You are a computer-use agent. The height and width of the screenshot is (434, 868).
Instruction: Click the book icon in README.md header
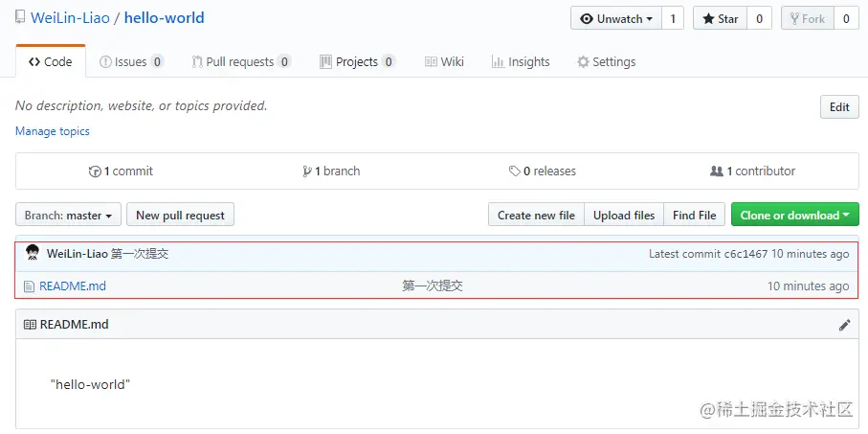[x=30, y=325]
